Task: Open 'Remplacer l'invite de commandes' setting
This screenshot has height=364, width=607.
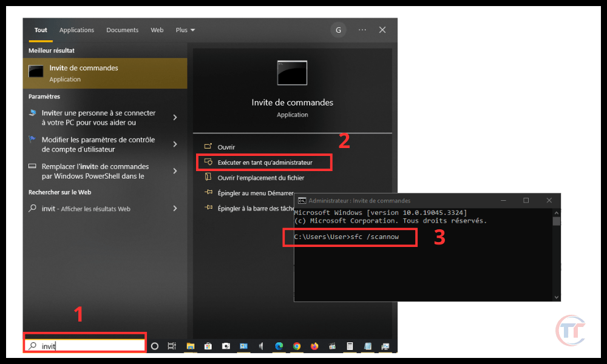Action: [95, 171]
